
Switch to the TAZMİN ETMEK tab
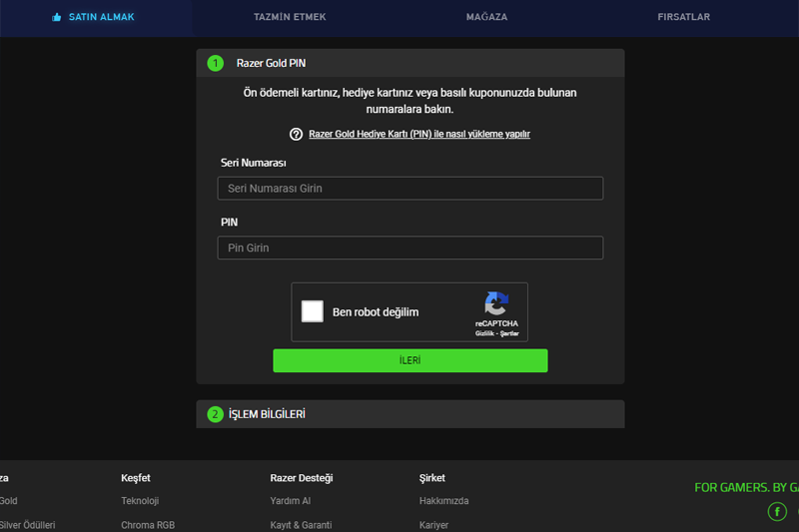point(290,17)
